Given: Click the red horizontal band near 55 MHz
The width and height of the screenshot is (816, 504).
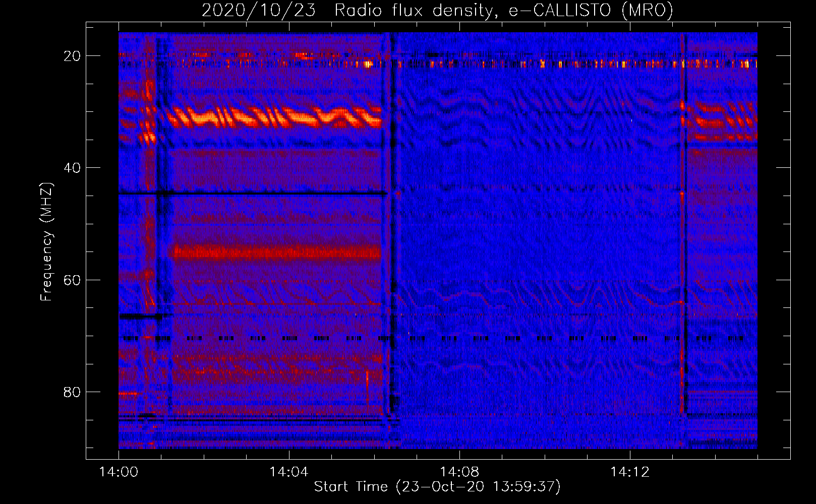Looking at the screenshot, I should point(277,251).
